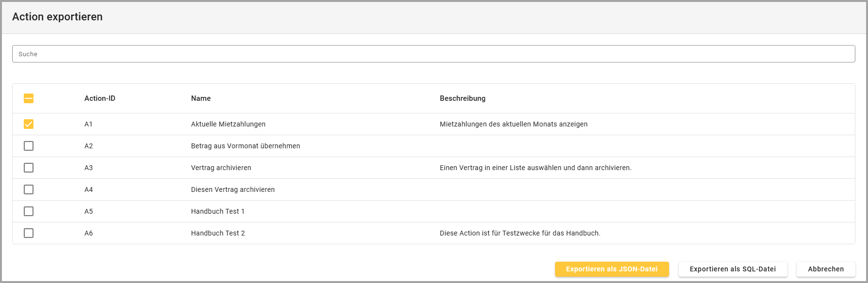Screen dimensions: 868x283
Task: Click the Action-ID column header
Action: [x=99, y=98]
